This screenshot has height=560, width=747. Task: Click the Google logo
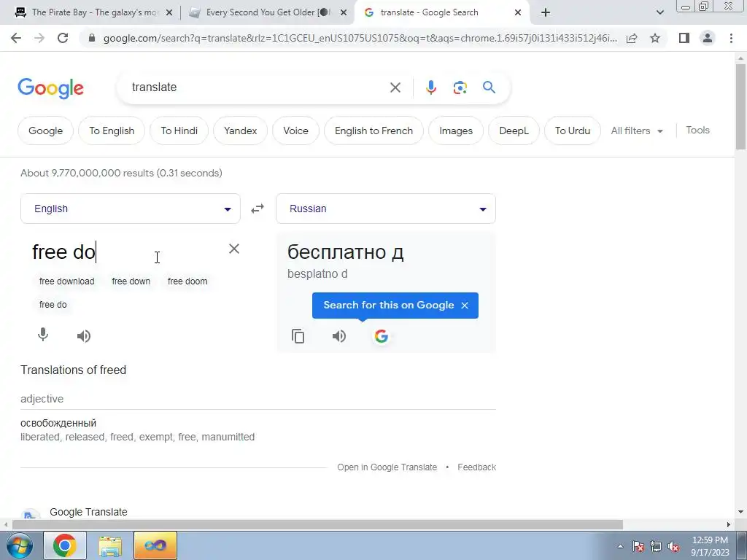click(x=50, y=88)
